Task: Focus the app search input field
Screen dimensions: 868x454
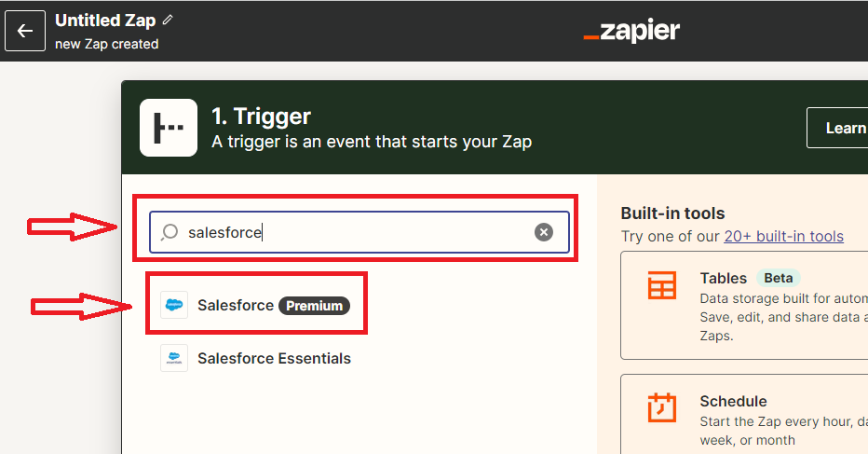Action: [x=359, y=232]
